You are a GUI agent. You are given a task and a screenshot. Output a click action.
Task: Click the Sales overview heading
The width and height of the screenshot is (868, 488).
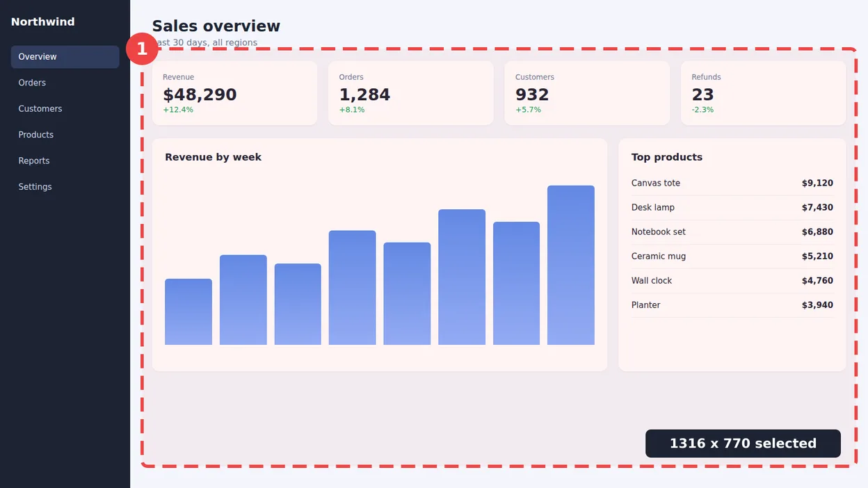pyautogui.click(x=216, y=26)
